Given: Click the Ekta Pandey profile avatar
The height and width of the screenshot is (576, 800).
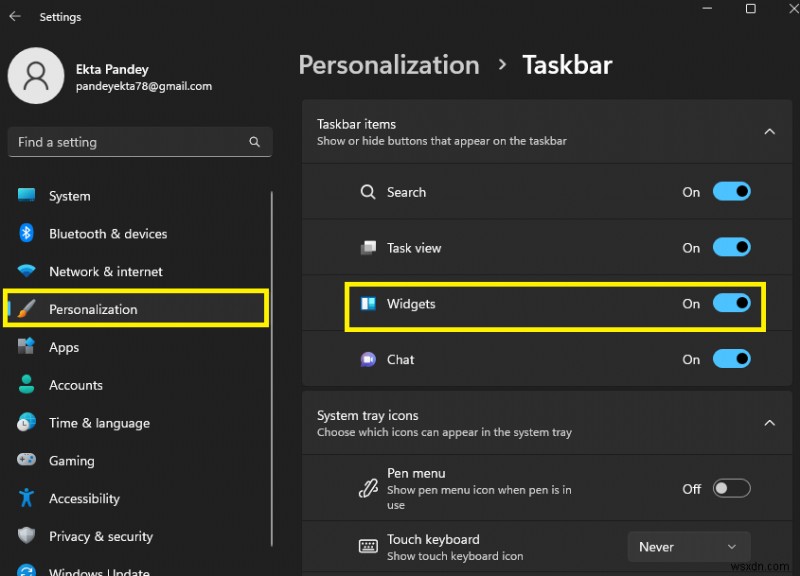Looking at the screenshot, I should [36, 75].
